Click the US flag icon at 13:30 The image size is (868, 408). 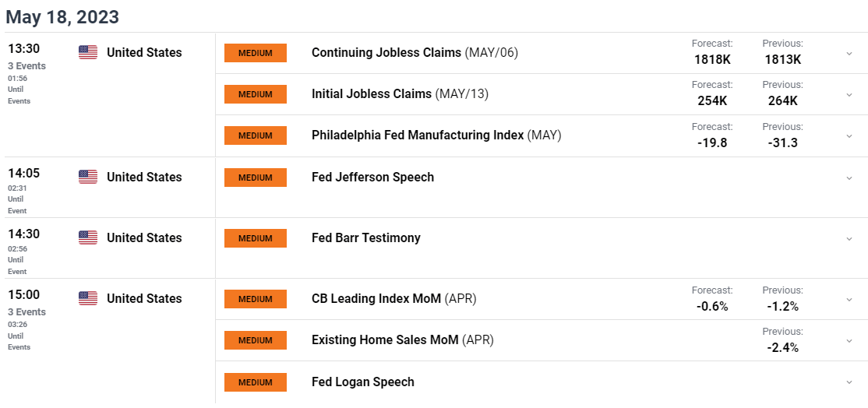pyautogui.click(x=88, y=52)
